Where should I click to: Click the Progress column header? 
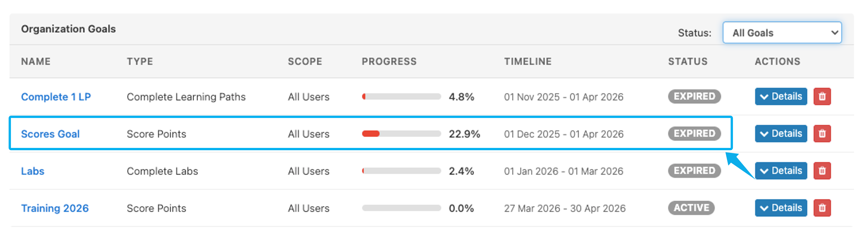tap(389, 61)
